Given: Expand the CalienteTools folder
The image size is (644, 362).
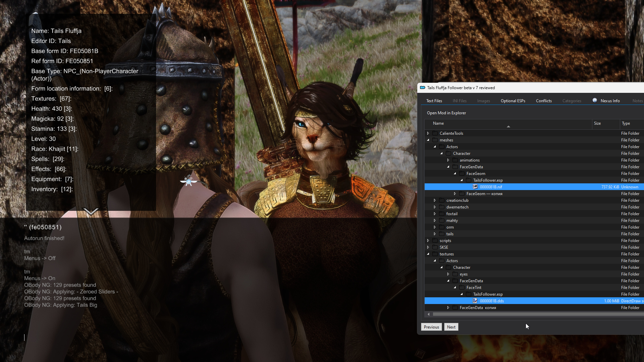Looking at the screenshot, I should tap(428, 133).
